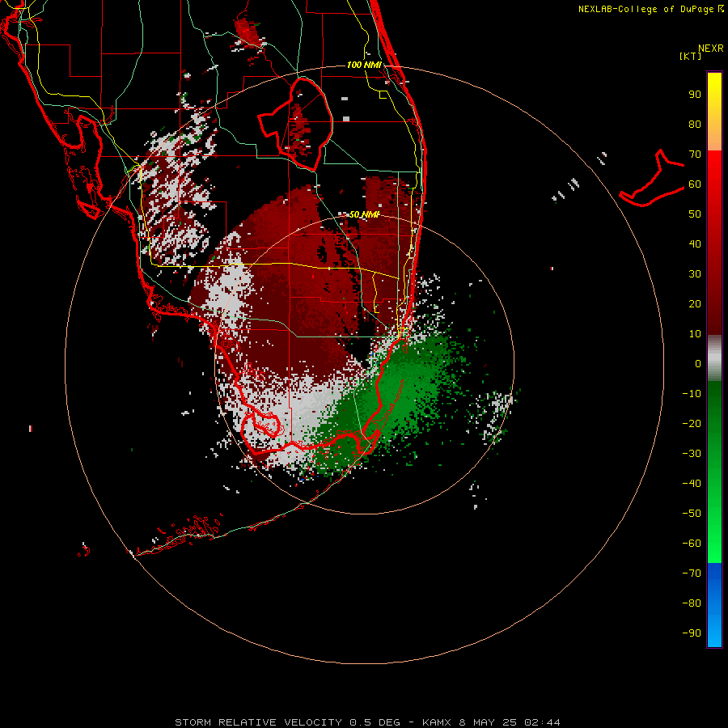Click the positive 10 scale label

pyautogui.click(x=695, y=334)
